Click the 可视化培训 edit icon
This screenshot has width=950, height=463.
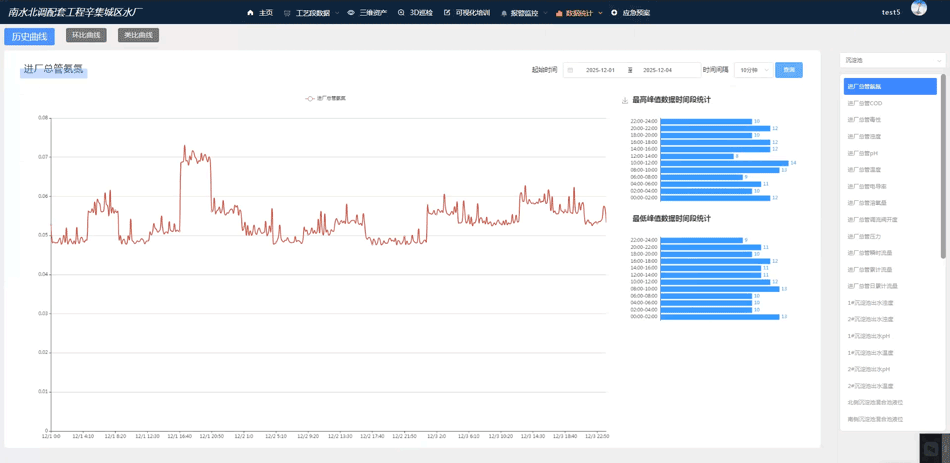447,13
